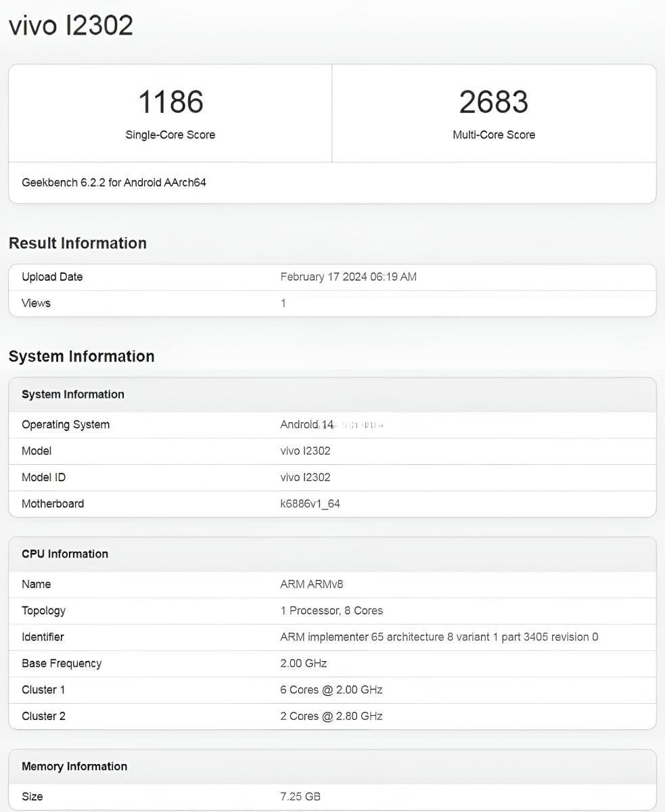Select the 'Android 14' value

[x=307, y=424]
